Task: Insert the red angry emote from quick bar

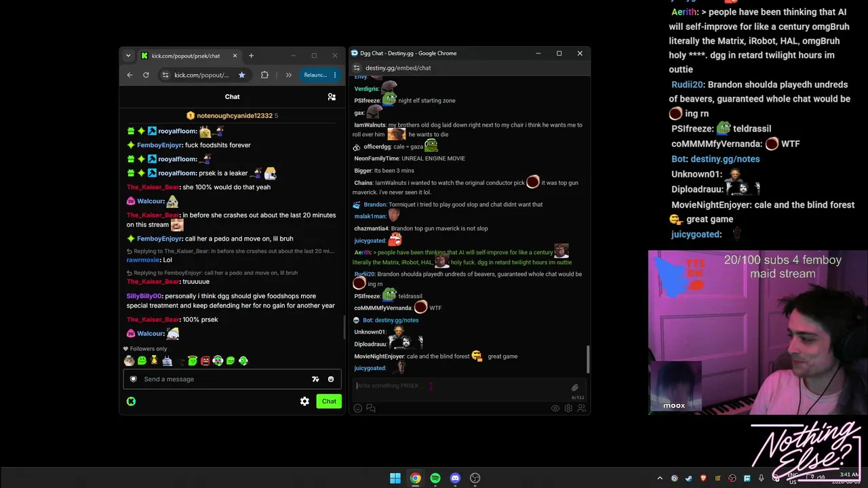Action: tap(205, 361)
